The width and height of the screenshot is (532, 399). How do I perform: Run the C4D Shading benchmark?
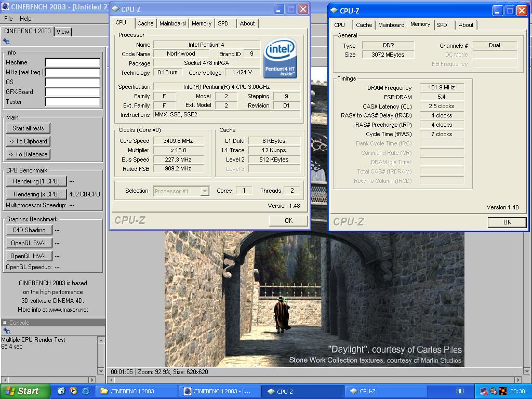tap(29, 230)
